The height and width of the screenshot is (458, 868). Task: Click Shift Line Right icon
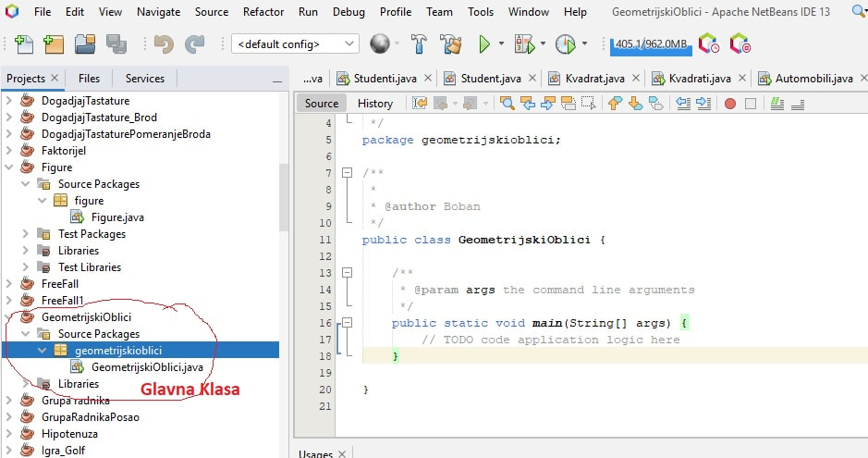703,103
